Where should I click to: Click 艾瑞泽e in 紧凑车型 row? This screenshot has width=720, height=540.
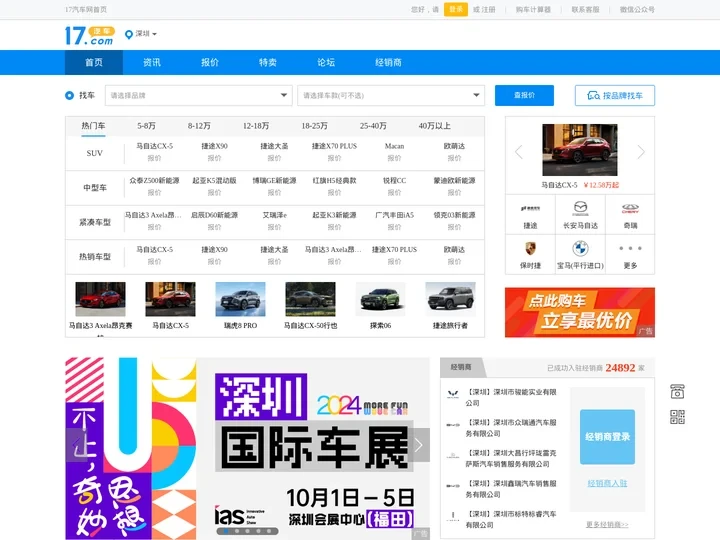click(x=275, y=215)
